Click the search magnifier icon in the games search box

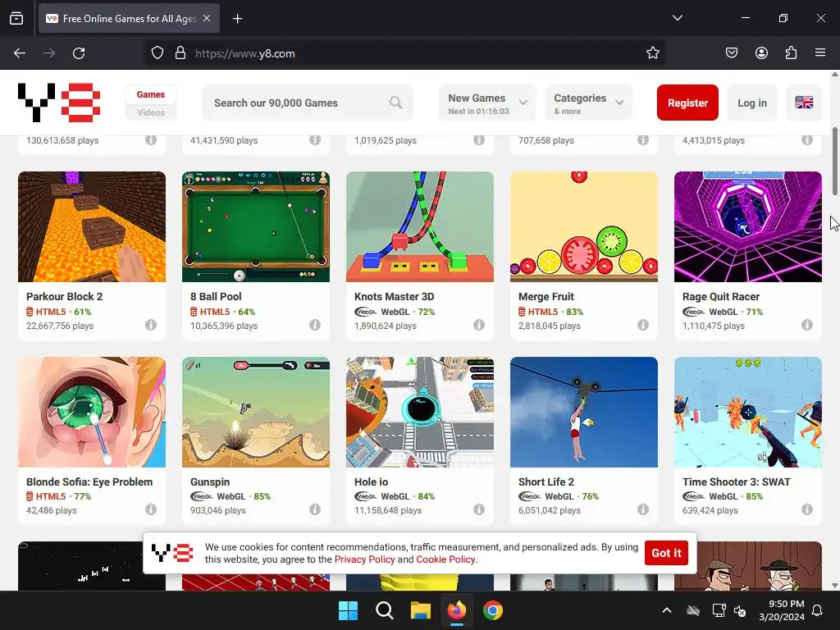tap(396, 103)
